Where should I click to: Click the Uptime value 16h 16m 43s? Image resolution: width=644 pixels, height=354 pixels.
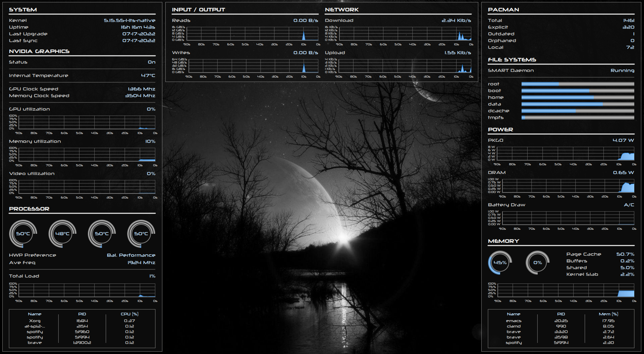click(x=138, y=27)
